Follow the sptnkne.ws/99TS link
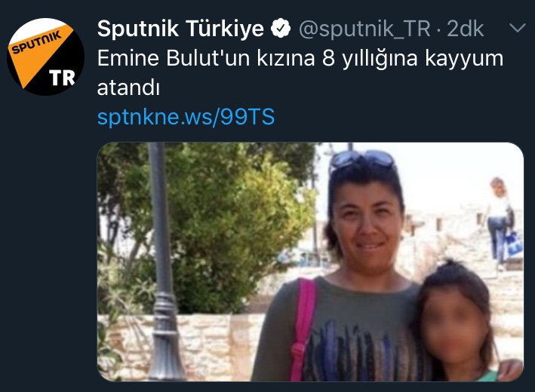The image size is (535, 392). [186, 117]
